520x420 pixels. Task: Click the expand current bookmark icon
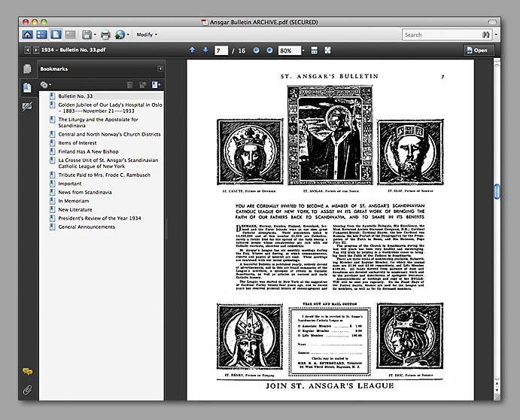pos(143,85)
